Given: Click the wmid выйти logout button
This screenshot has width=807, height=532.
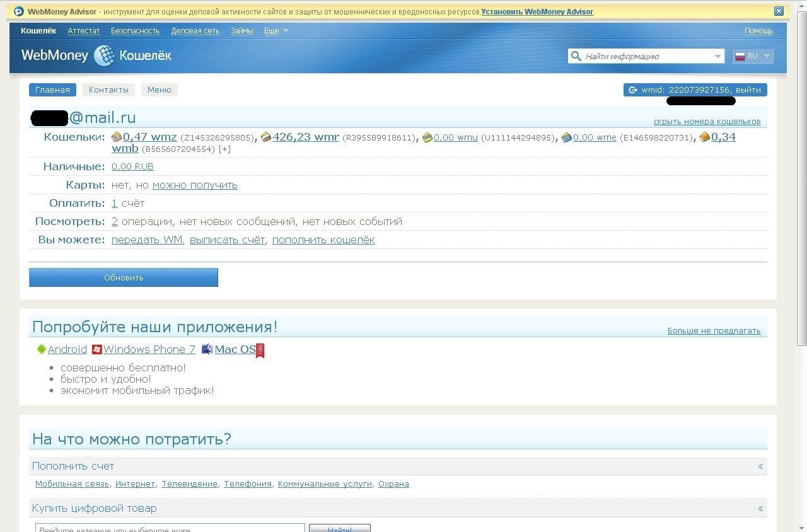Looking at the screenshot, I should point(695,90).
